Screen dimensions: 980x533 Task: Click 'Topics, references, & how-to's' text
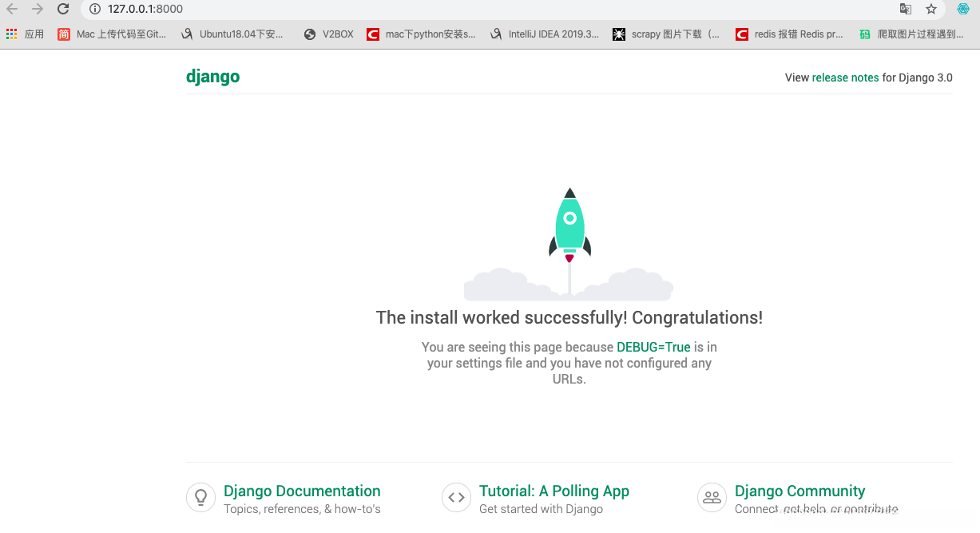(x=302, y=509)
